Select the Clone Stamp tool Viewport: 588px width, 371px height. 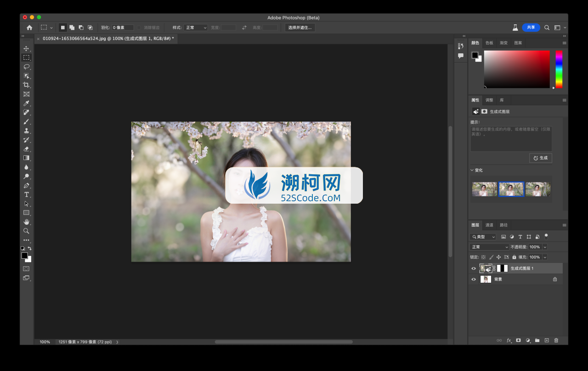pos(26,131)
